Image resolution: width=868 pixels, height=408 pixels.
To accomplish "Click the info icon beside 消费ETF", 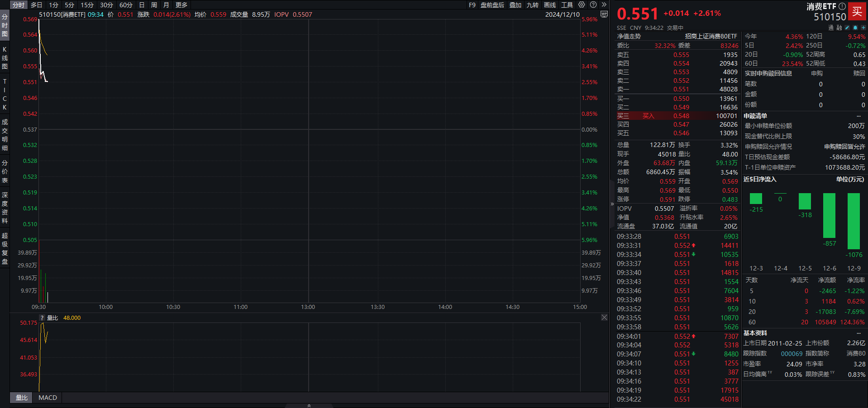I will 842,6.
